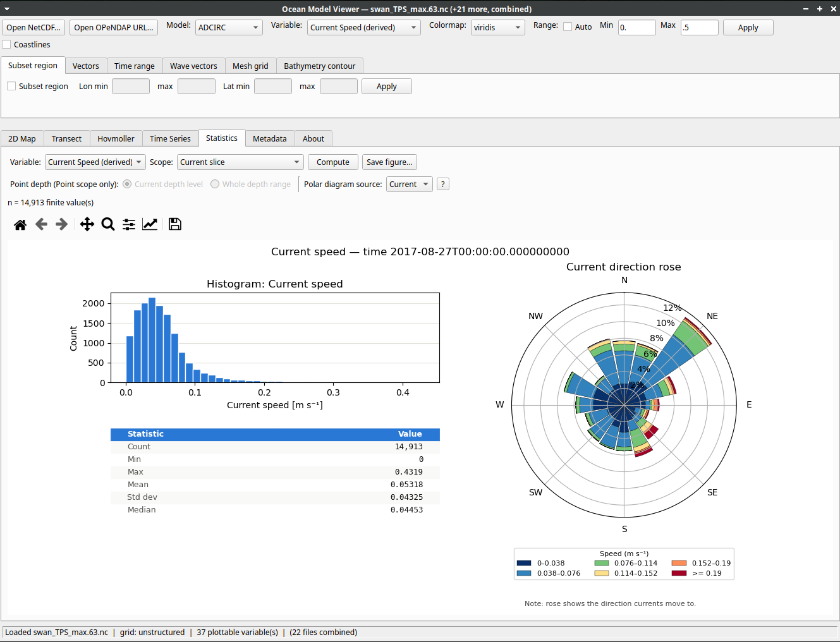The height and width of the screenshot is (642, 840).
Task: Activate the zoom magnifier tool
Action: point(108,224)
